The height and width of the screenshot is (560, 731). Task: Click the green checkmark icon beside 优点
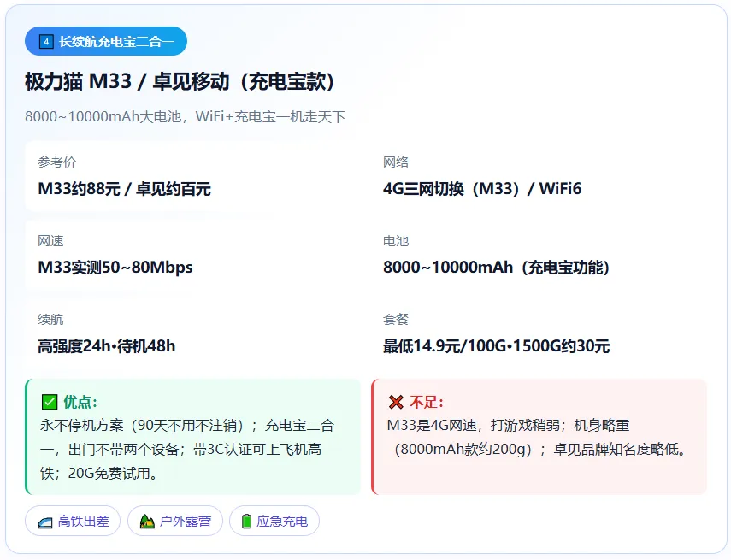[x=50, y=402]
